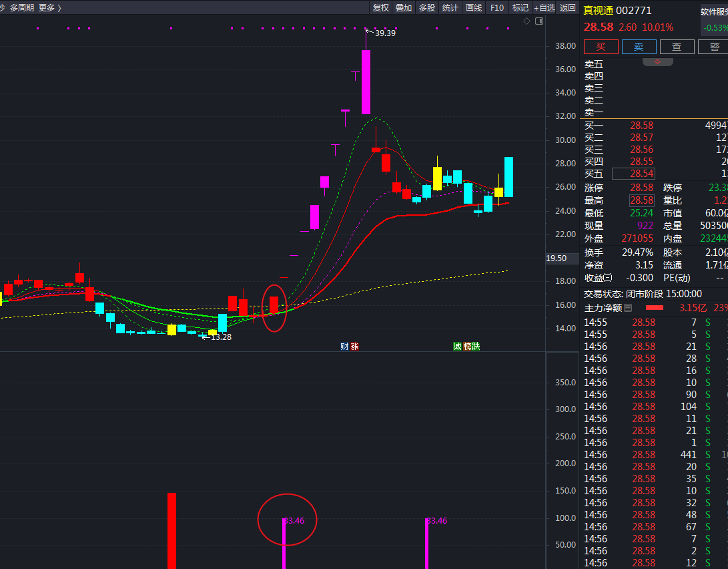Screen dimensions: 728x569
Task: Click the 买三 price 28.56
Action: pos(642,150)
